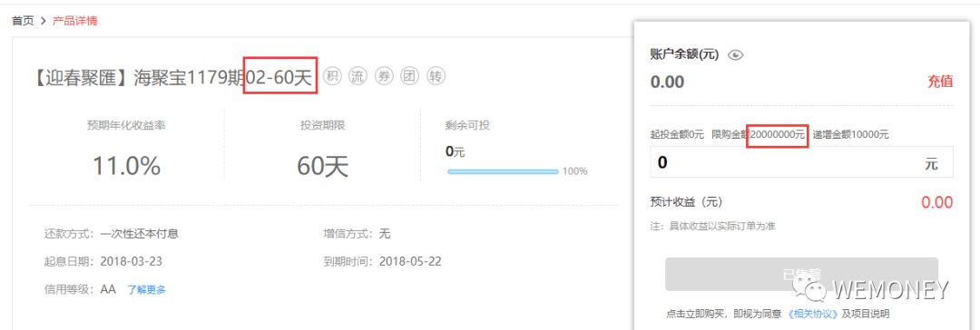980x330 pixels.
Task: Click the 剩余可投 100% progress bar
Action: tap(503, 171)
